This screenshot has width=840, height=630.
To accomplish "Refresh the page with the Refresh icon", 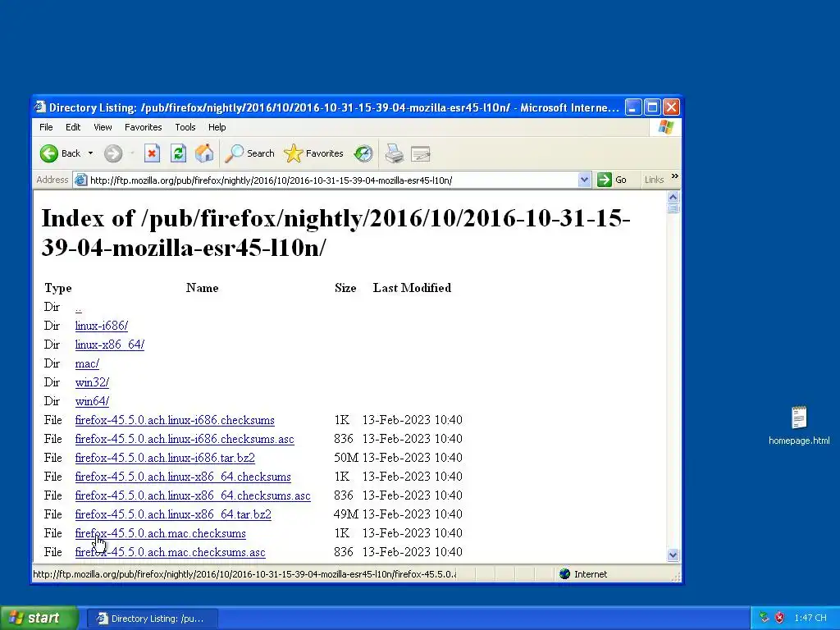I will (178, 153).
